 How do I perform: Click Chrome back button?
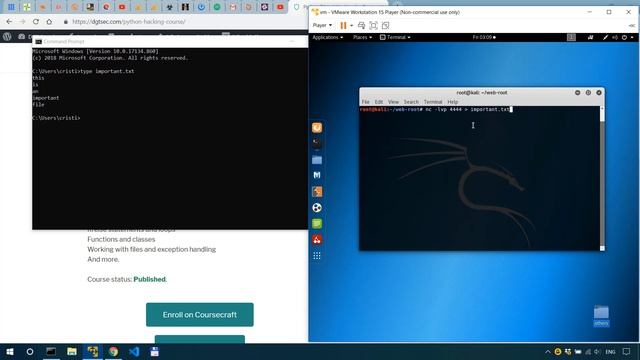click(x=9, y=22)
